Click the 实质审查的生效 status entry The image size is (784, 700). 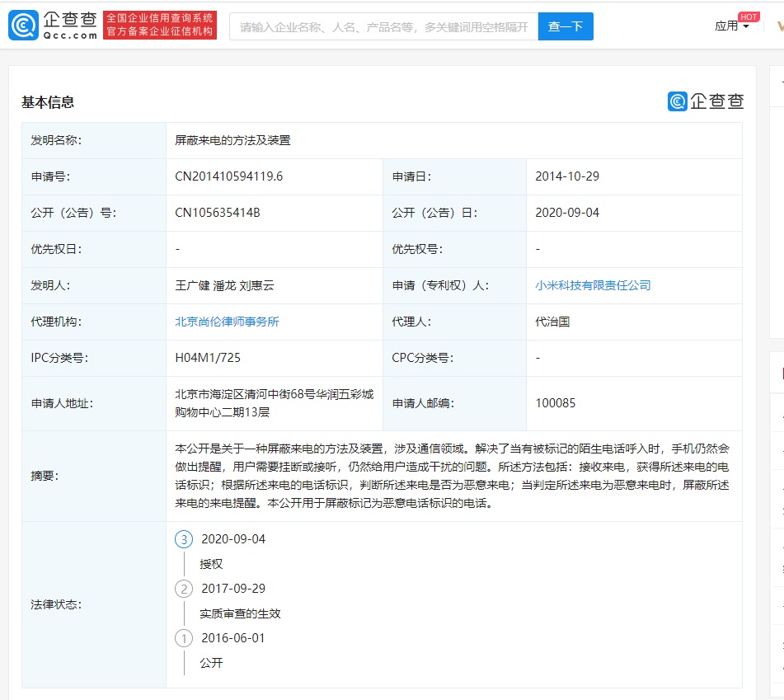coord(240,613)
